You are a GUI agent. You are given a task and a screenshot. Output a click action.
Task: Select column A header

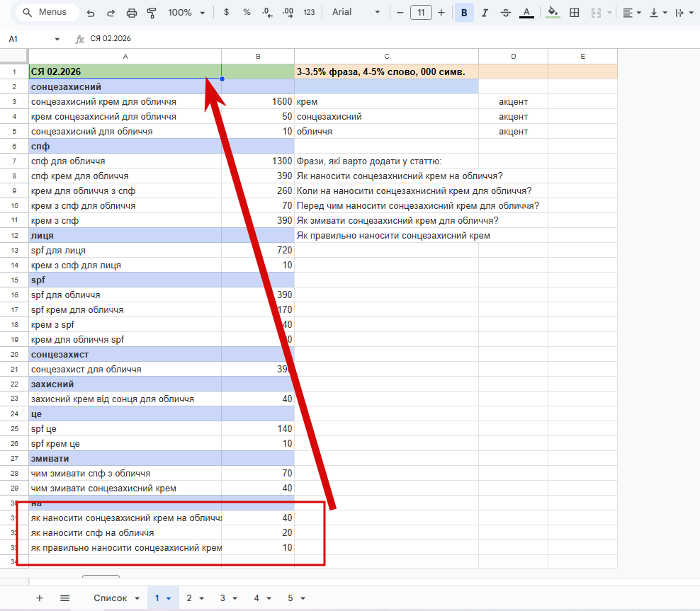[x=125, y=56]
